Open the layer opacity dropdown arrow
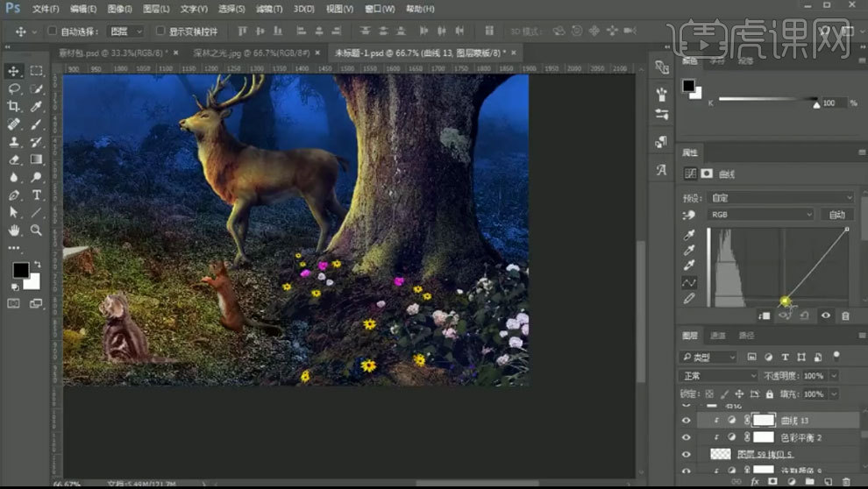This screenshot has width=868, height=489. click(x=834, y=376)
